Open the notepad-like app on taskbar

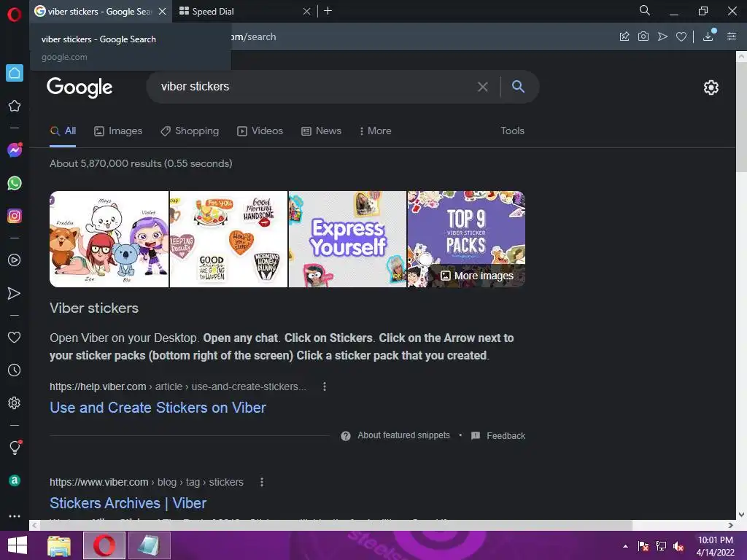point(149,545)
